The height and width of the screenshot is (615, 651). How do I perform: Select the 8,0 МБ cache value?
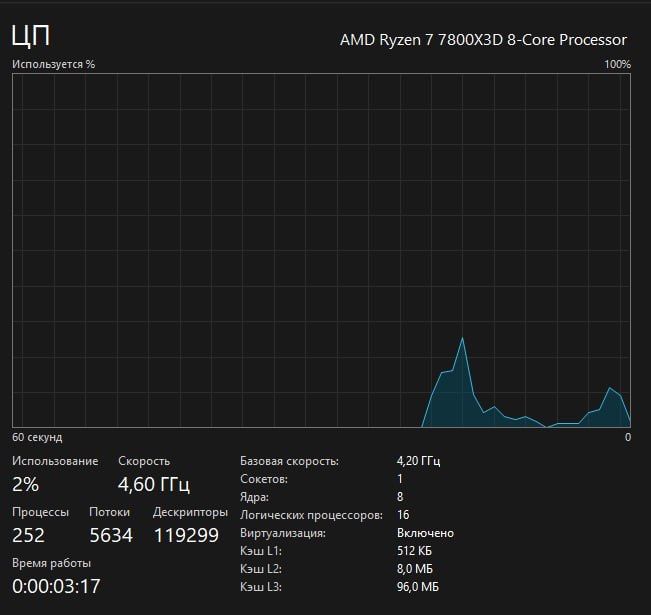point(415,569)
